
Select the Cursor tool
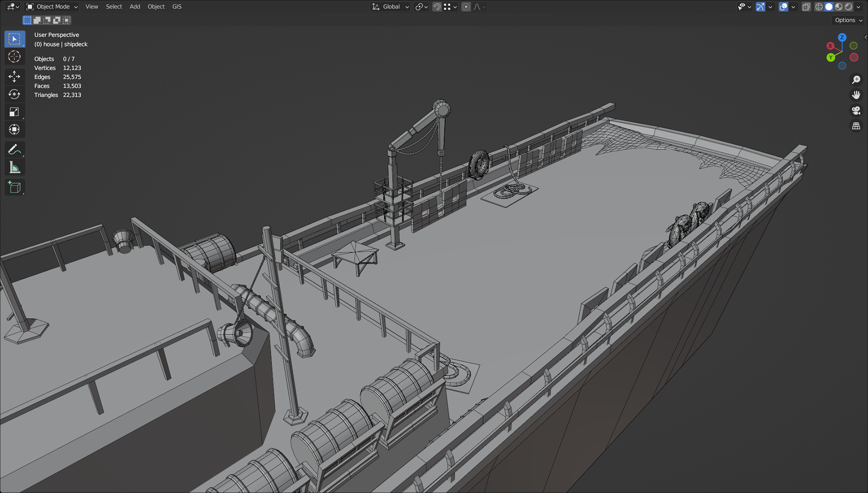pos(14,57)
